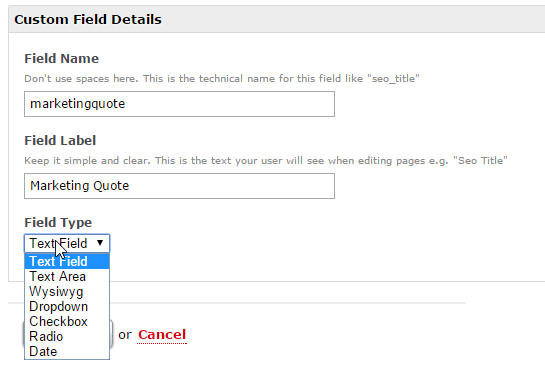Click the Field Label heading label
Screen dimensions: 545x374
click(60, 140)
